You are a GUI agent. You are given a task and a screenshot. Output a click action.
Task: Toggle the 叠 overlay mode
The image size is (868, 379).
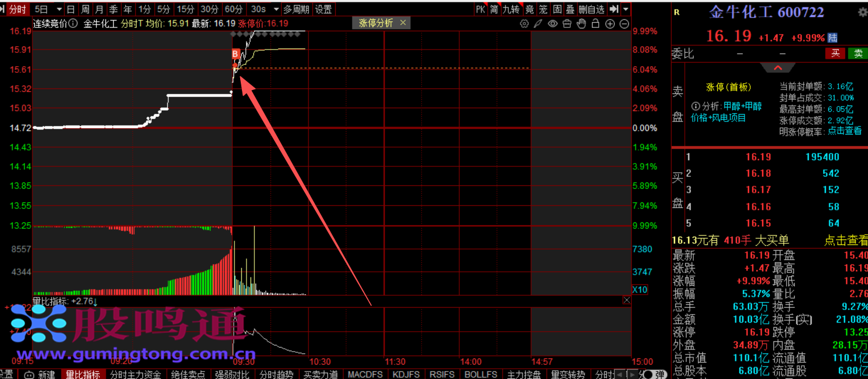[x=570, y=9]
